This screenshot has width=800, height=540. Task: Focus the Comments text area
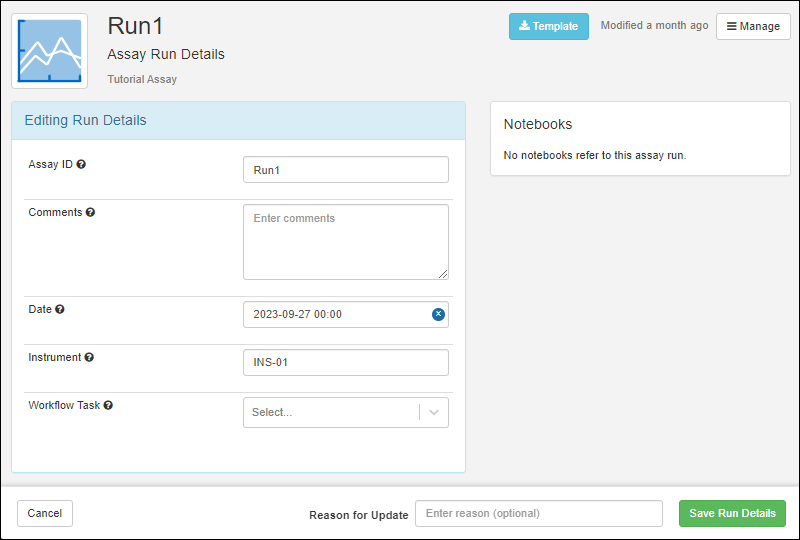pyautogui.click(x=345, y=242)
